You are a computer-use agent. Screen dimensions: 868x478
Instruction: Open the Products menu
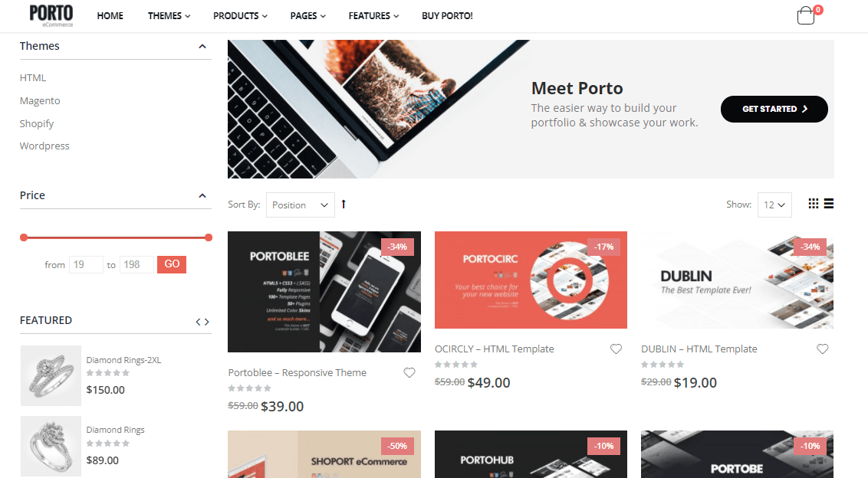(240, 15)
